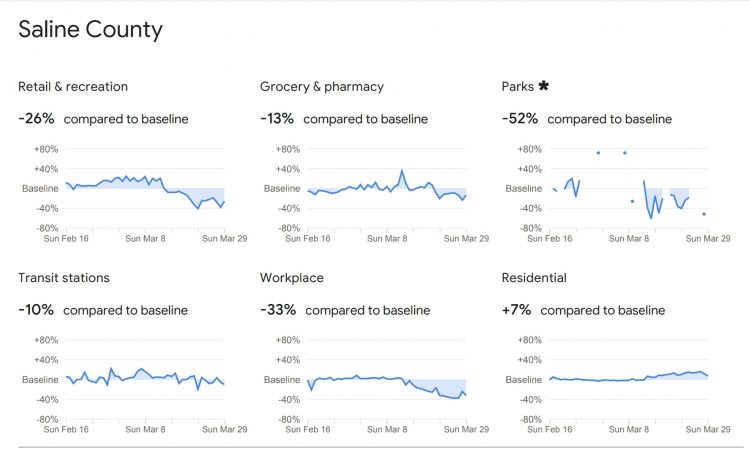Viewport: 750px width, 456px height.
Task: Click the Parks section title
Action: click(517, 87)
